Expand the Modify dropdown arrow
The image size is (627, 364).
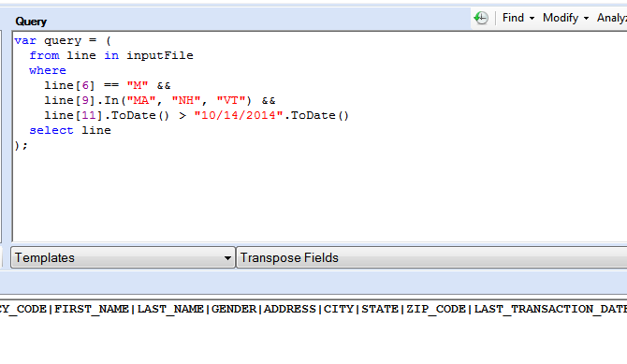pyautogui.click(x=586, y=19)
